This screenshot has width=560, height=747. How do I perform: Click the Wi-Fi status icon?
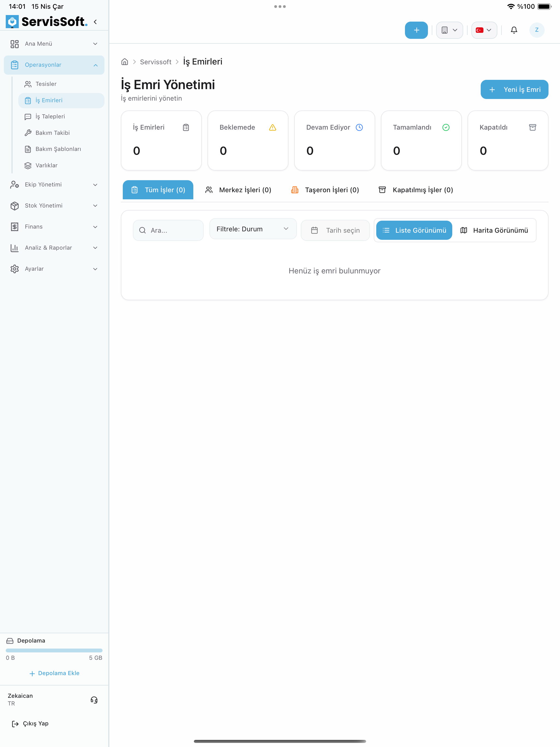[511, 6]
